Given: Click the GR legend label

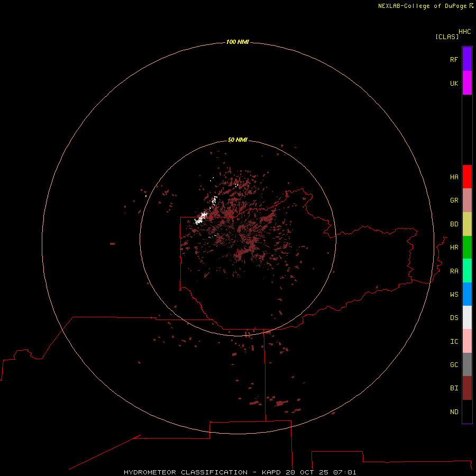Looking at the screenshot, I should click(454, 200).
